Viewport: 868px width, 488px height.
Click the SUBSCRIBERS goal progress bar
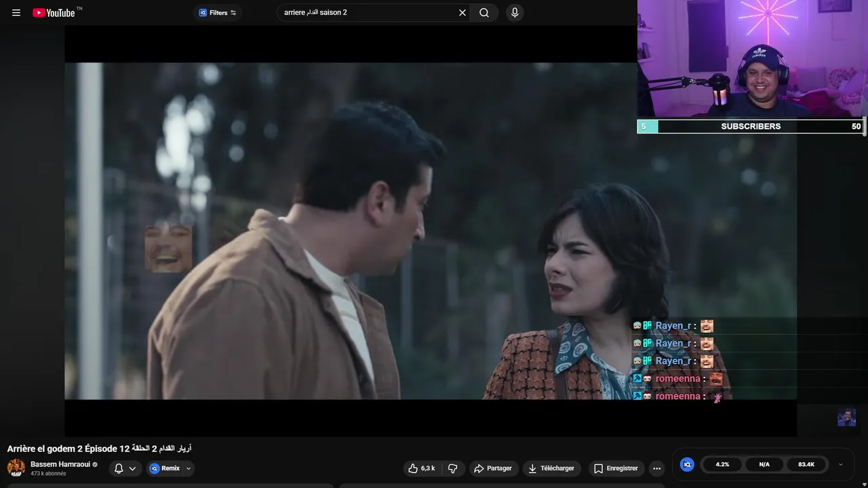point(750,126)
